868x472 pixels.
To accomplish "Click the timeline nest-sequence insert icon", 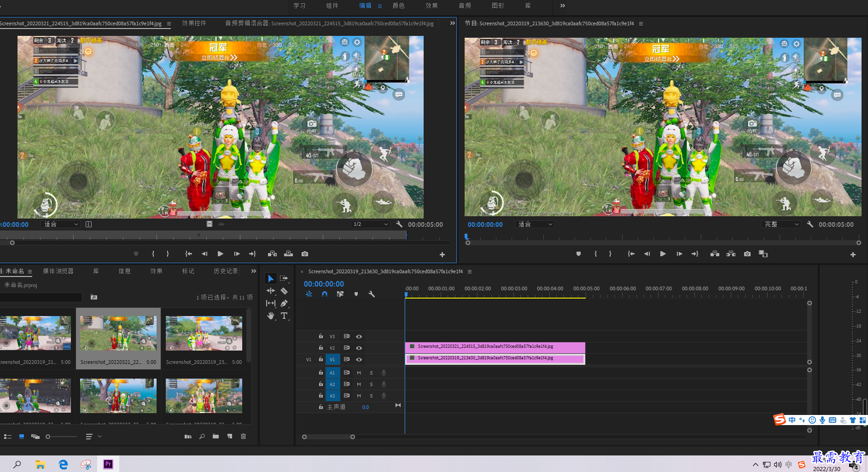I will click(x=309, y=294).
